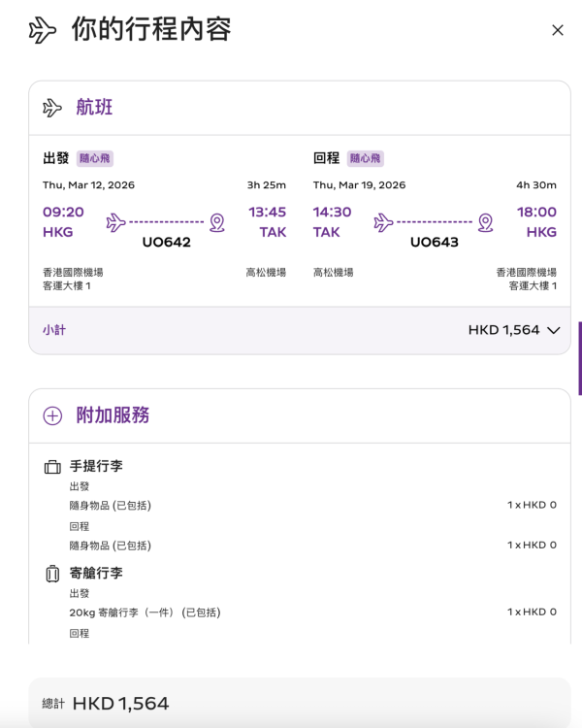Click the destination pin icon for UO643
This screenshot has width=582, height=728.
coord(485,222)
